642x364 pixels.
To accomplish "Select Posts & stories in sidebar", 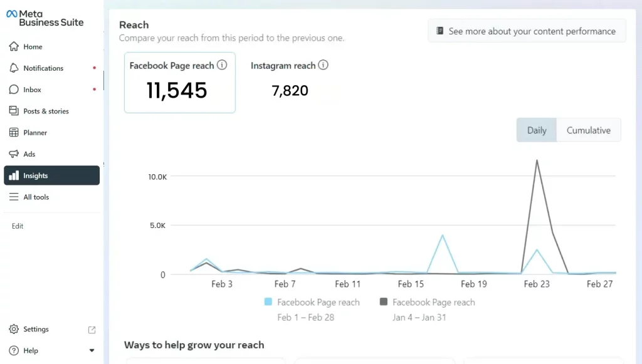I will tap(14, 111).
